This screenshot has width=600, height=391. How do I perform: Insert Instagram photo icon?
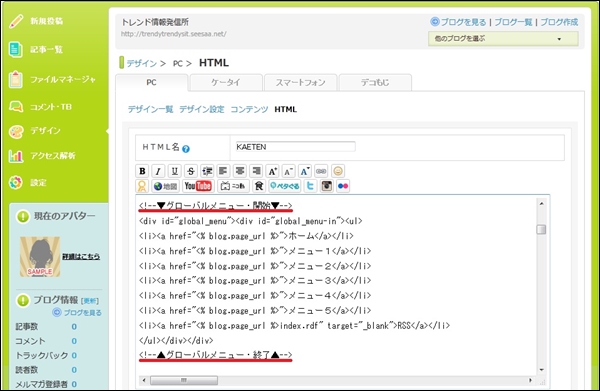click(327, 186)
